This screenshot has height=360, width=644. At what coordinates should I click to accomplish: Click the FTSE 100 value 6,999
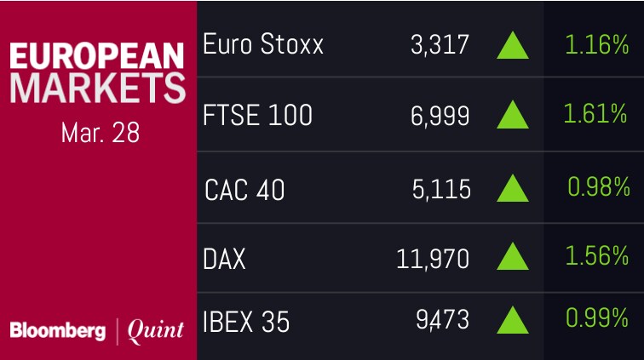[x=440, y=115]
